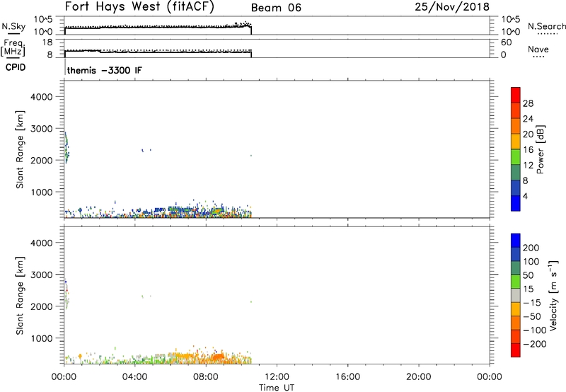Click the 'CPID' label
This screenshot has width=566, height=392.
pyautogui.click(x=16, y=67)
